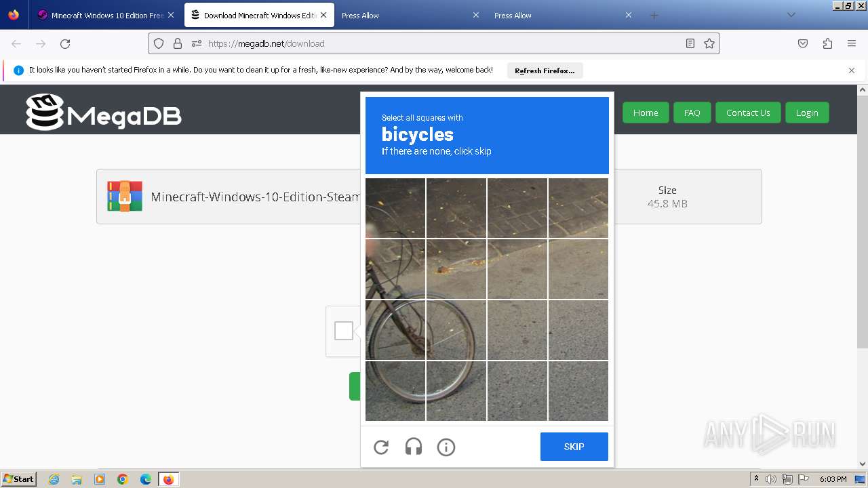
Task: Open tracking protection shield icon
Action: [159, 43]
